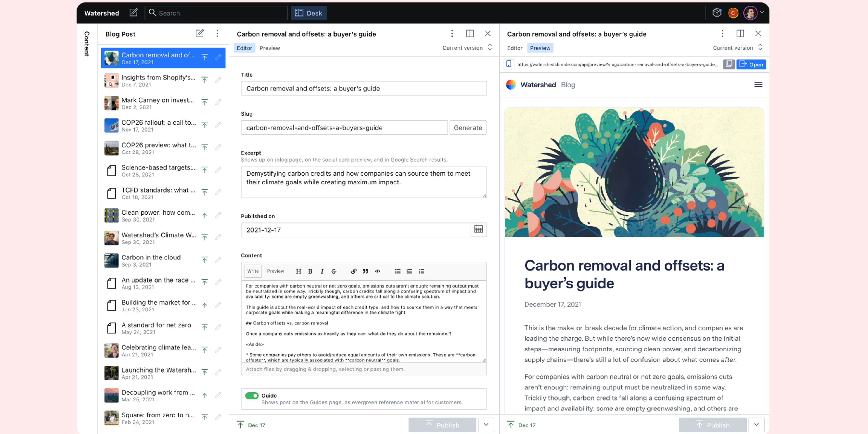Image resolution: width=868 pixels, height=434 pixels.
Task: Copy the preview URL
Action: (729, 64)
